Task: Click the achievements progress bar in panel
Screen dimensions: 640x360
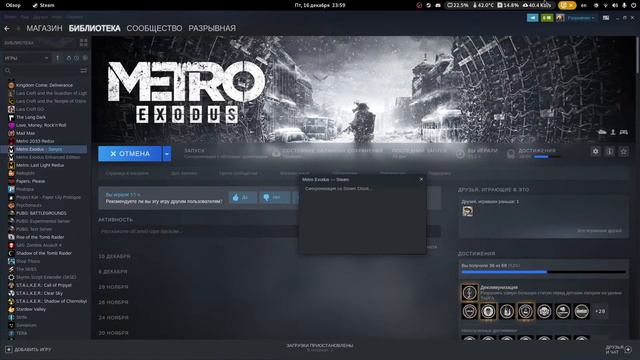Action: (543, 272)
